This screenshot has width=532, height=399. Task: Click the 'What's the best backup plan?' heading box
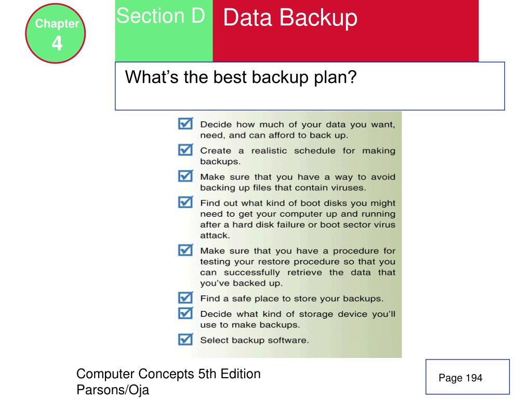click(x=310, y=86)
